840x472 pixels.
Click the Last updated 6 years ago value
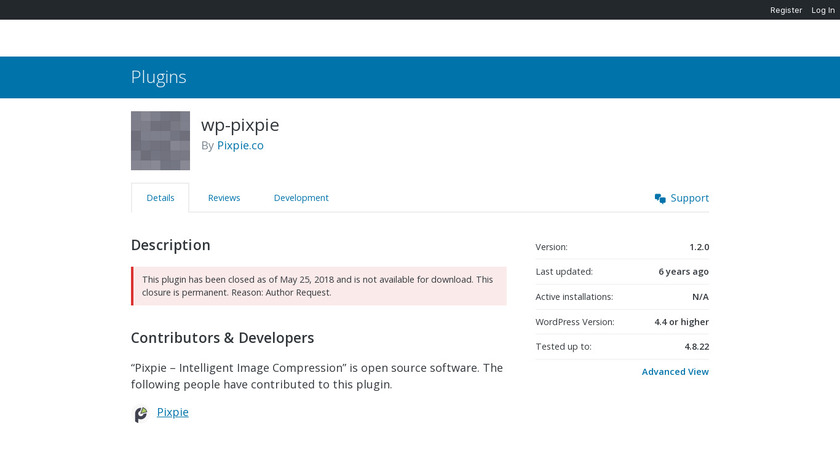pos(683,272)
